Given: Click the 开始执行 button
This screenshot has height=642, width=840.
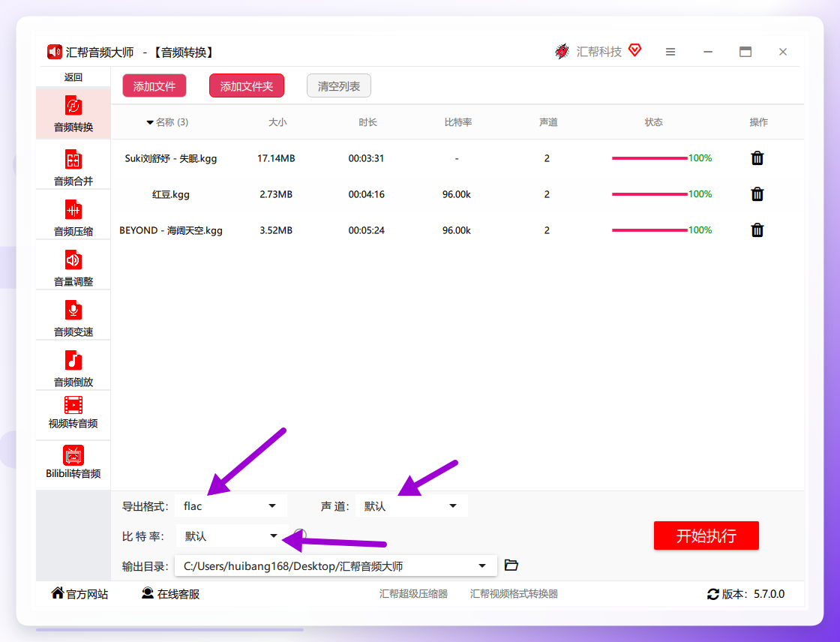Looking at the screenshot, I should coord(706,535).
